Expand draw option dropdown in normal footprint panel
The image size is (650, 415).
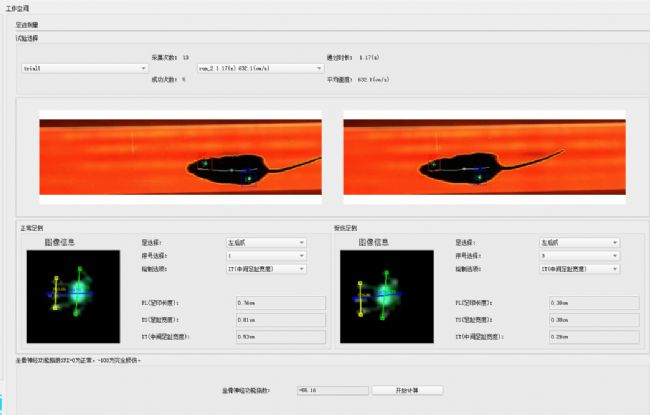point(266,268)
